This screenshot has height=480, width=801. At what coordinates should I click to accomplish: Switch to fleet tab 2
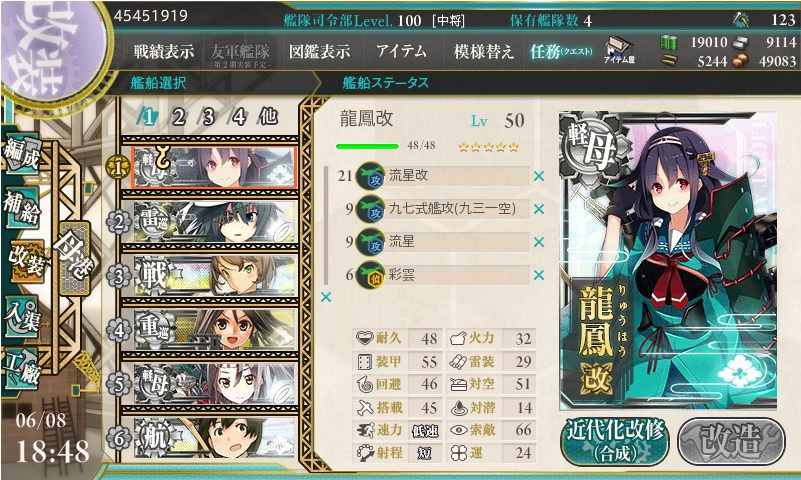178,117
